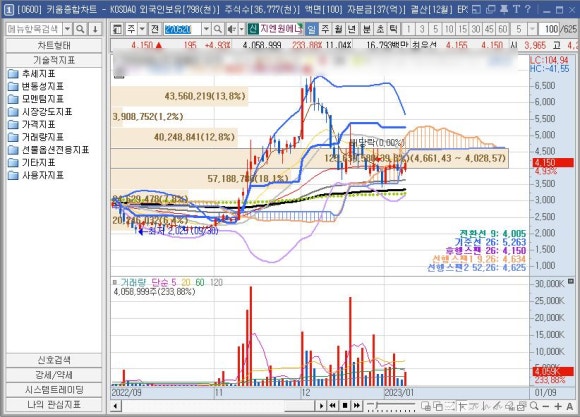
Task: Expand the 가격지표 folder
Action: pos(32,124)
